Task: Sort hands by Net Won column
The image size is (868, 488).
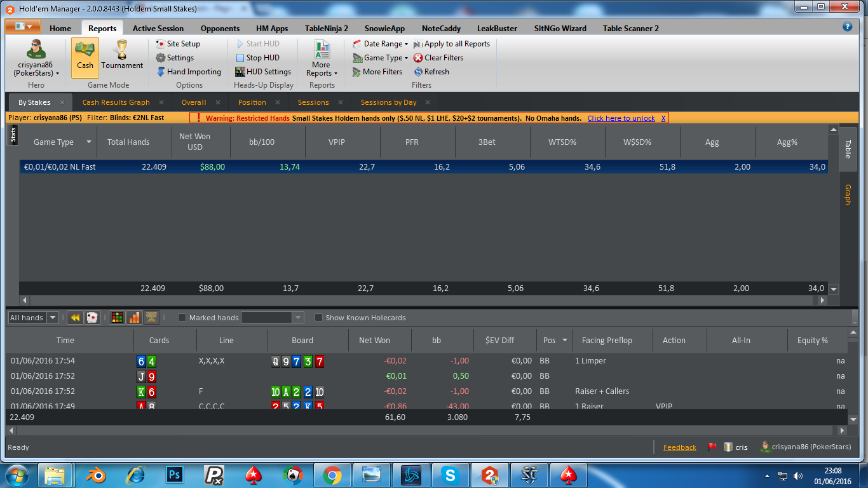Action: (374, 341)
